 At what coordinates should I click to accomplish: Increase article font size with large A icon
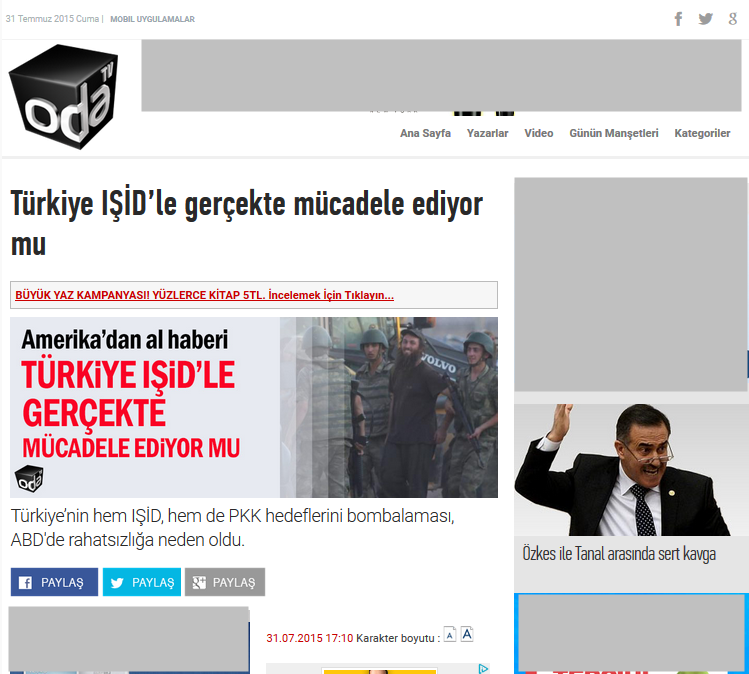tap(467, 635)
